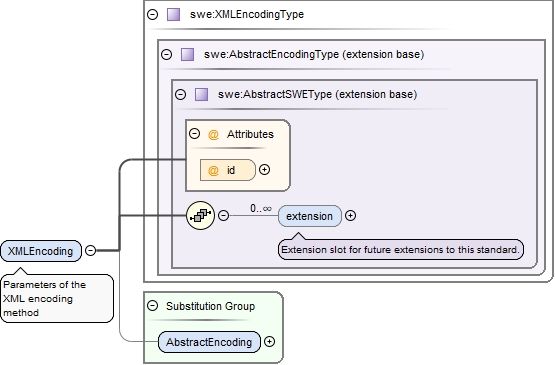Collapse the Attributes group
Screen dimensions: 555x365
[194, 133]
